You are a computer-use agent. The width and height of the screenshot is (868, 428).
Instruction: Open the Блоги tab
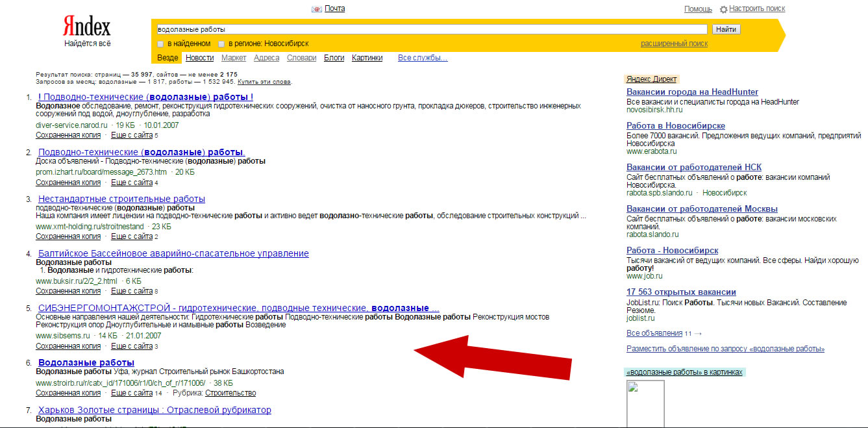click(x=334, y=58)
